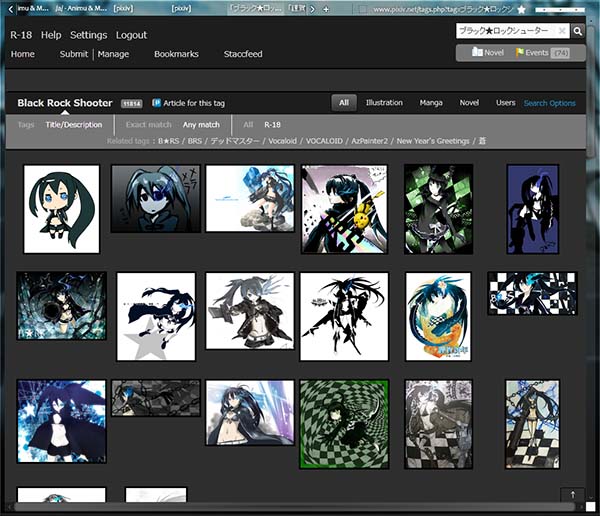600x516 pixels.
Task: Open the chibi girl on white thumbnail
Action: [x=61, y=209]
